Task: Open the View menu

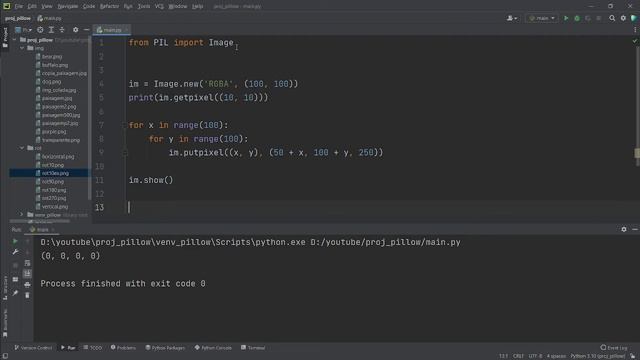Action: pos(47,7)
